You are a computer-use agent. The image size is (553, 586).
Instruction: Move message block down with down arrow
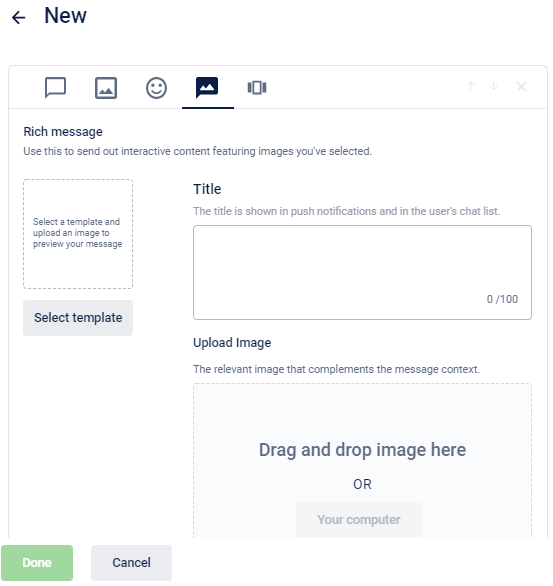click(x=494, y=86)
